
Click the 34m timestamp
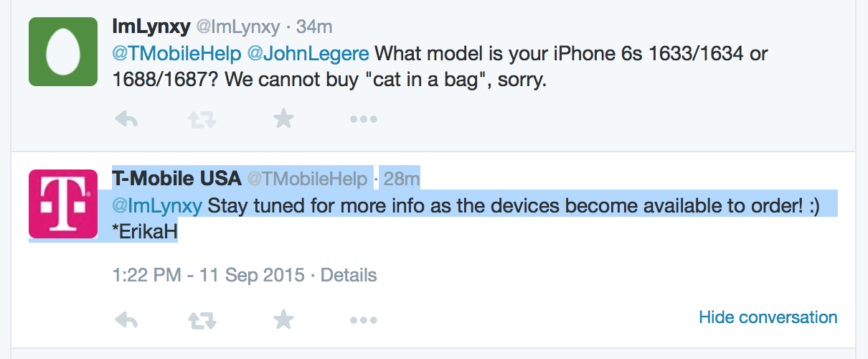(314, 27)
